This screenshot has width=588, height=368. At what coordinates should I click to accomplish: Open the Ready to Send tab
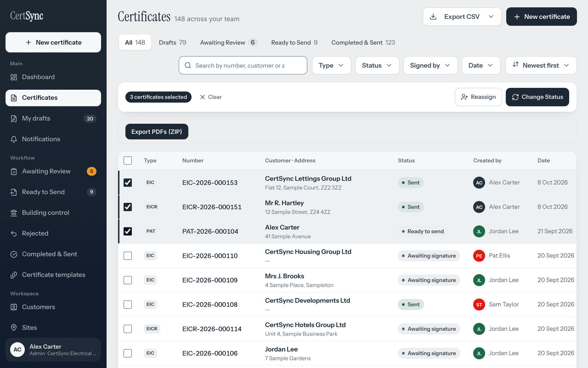coord(294,43)
